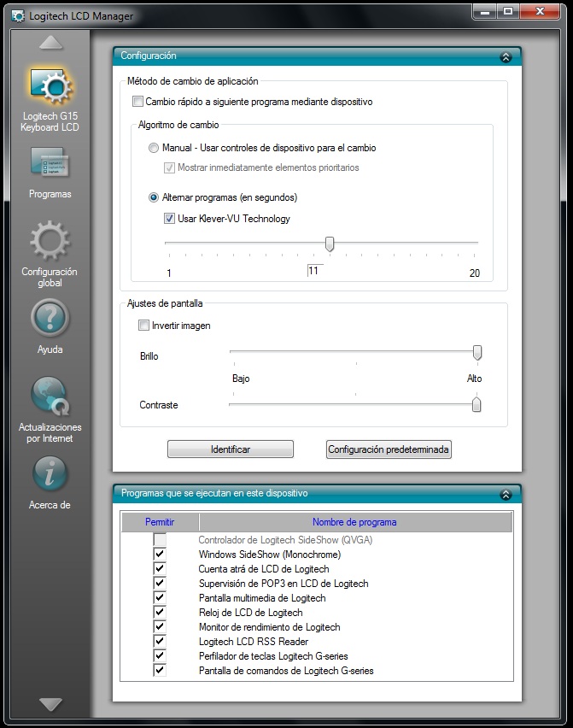Click the Brillo slider handle
573x728 pixels.
[477, 352]
